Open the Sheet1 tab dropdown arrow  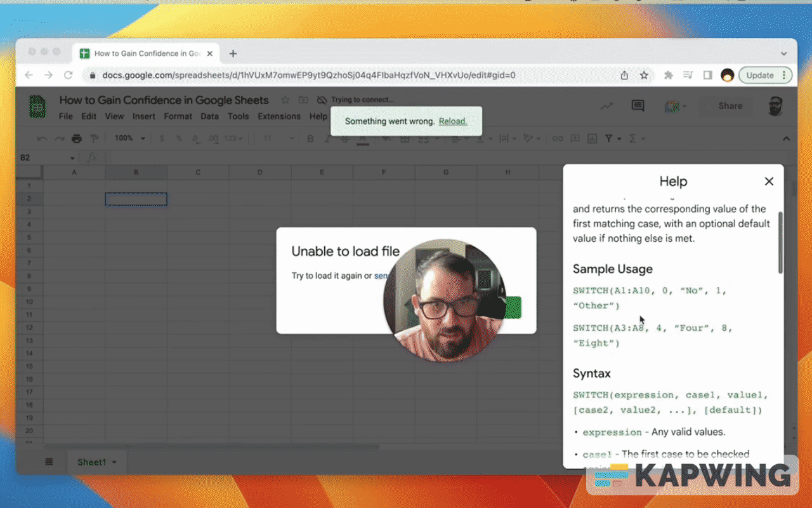pos(114,462)
